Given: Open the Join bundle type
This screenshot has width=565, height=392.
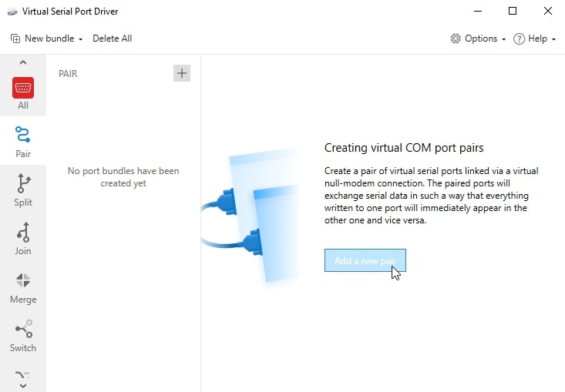Looking at the screenshot, I should pyautogui.click(x=23, y=239).
